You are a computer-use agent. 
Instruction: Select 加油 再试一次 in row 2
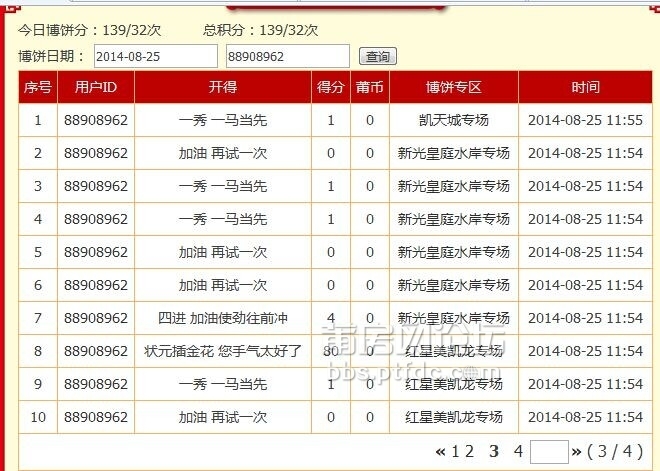[x=223, y=153]
